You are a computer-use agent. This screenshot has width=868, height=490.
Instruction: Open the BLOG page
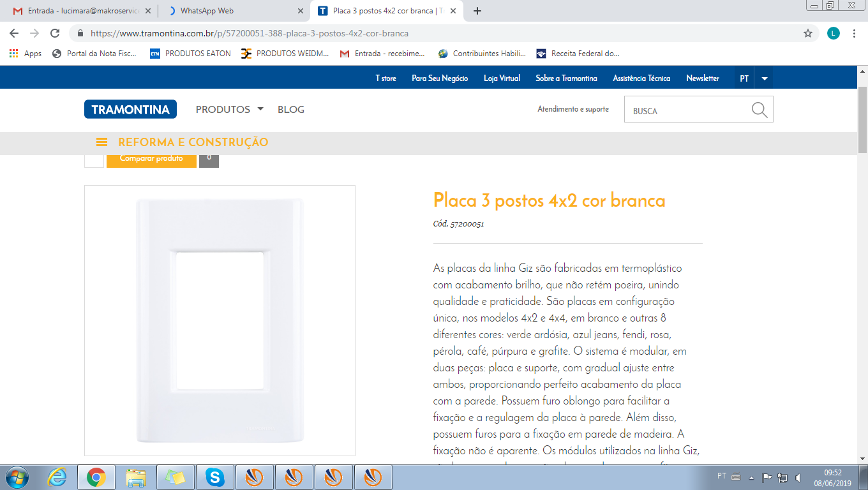(291, 109)
